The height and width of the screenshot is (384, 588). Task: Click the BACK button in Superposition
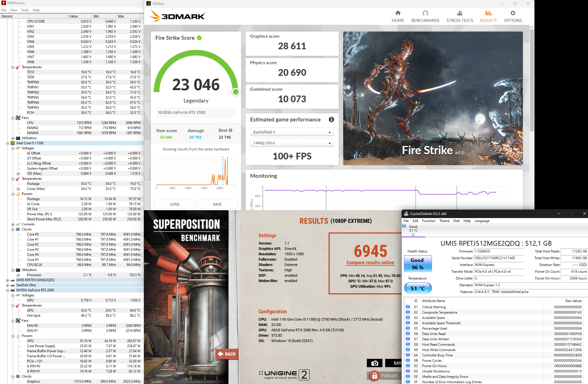click(x=227, y=354)
